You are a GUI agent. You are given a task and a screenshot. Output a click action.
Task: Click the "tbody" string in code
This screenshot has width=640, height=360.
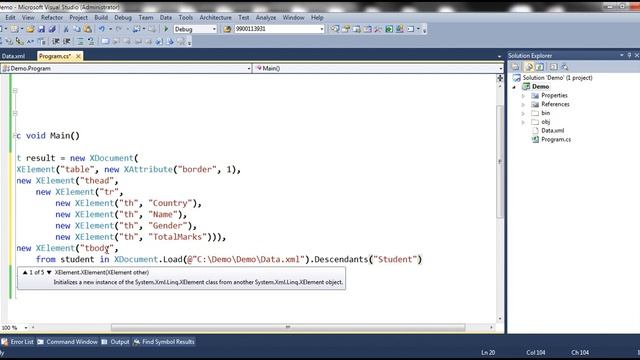coord(96,248)
